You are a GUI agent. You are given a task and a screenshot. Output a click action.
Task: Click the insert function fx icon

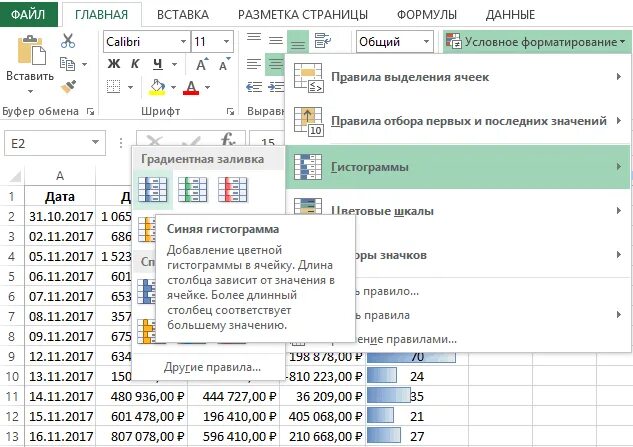pyautogui.click(x=228, y=141)
